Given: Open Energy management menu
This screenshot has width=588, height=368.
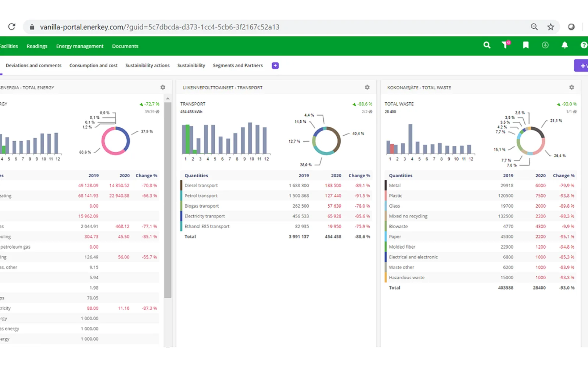Looking at the screenshot, I should click(x=80, y=46).
